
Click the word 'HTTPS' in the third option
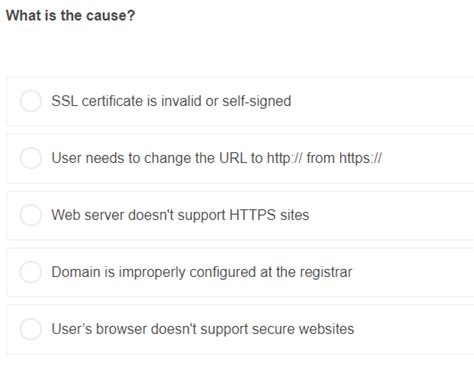[253, 215]
